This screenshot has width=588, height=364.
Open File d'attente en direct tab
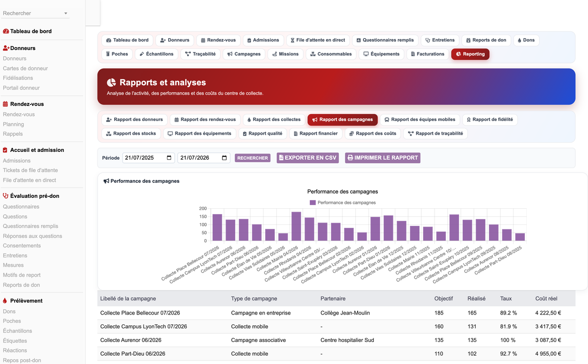pos(318,40)
